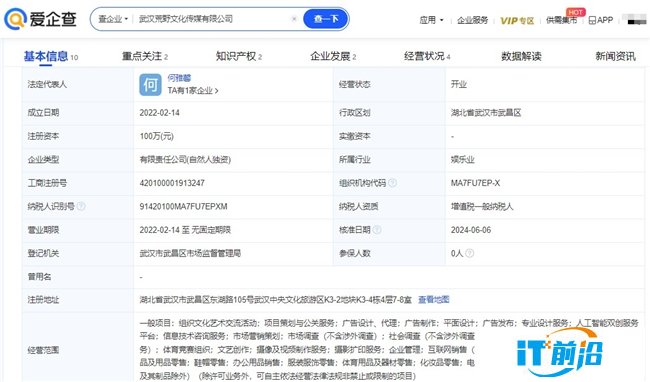Select the 所属行业 value 娱乐业
This screenshot has height=382, width=650.
coord(463,160)
